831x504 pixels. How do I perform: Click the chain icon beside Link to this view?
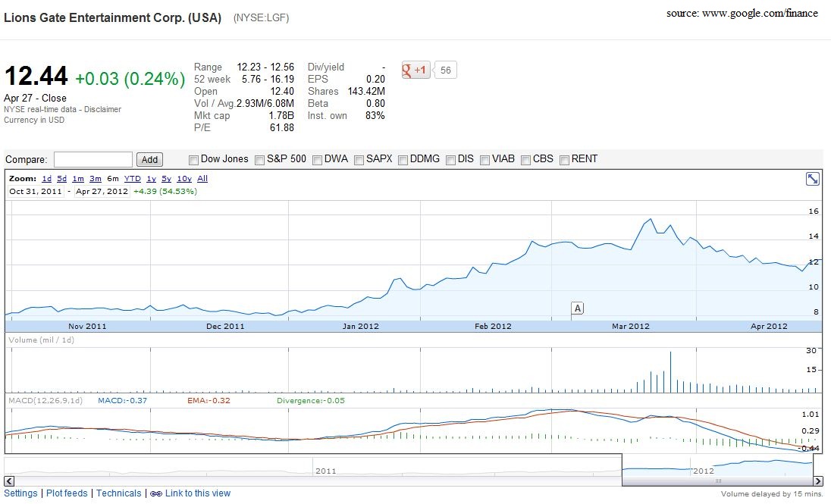(156, 494)
